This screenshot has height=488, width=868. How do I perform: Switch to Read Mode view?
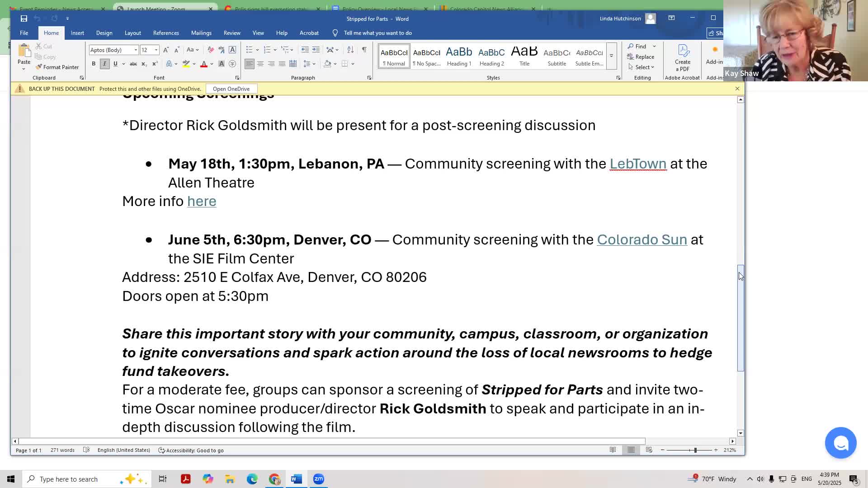tap(613, 450)
